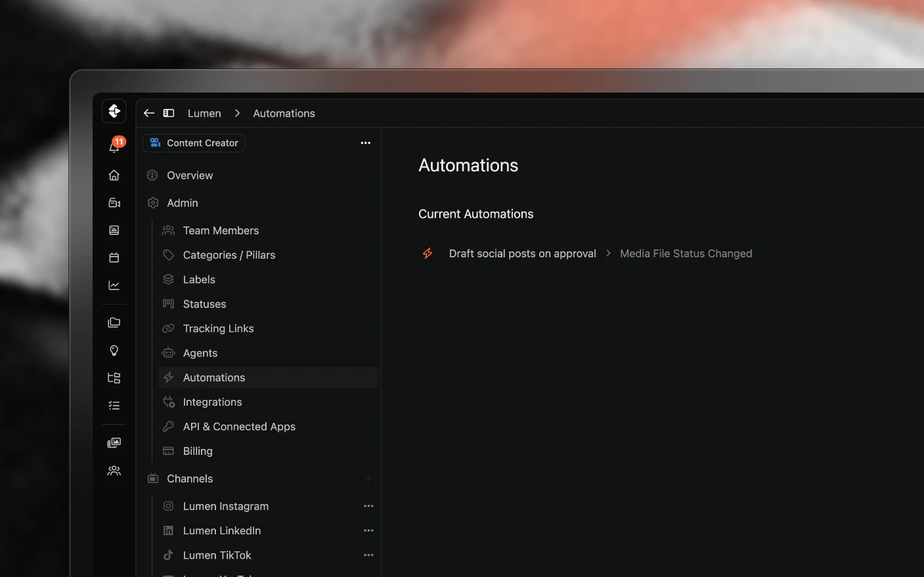Image resolution: width=924 pixels, height=577 pixels.
Task: Open the team people icon in left rail
Action: pyautogui.click(x=114, y=471)
